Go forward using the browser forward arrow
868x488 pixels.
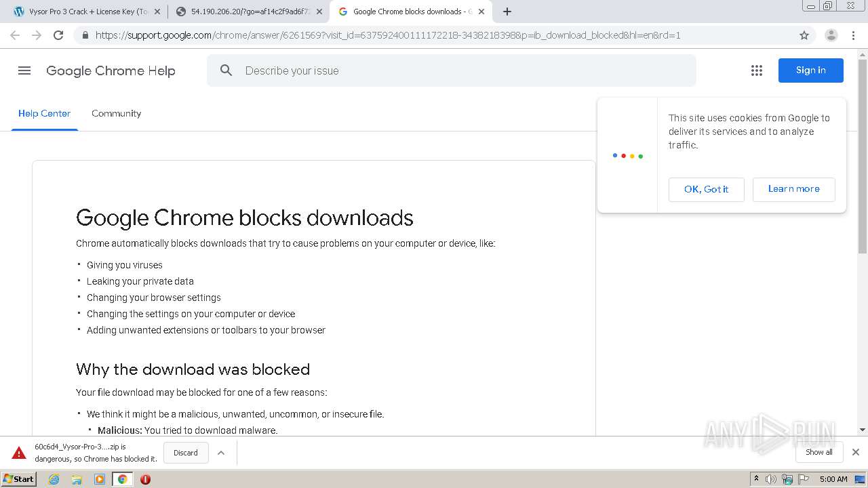(x=37, y=35)
